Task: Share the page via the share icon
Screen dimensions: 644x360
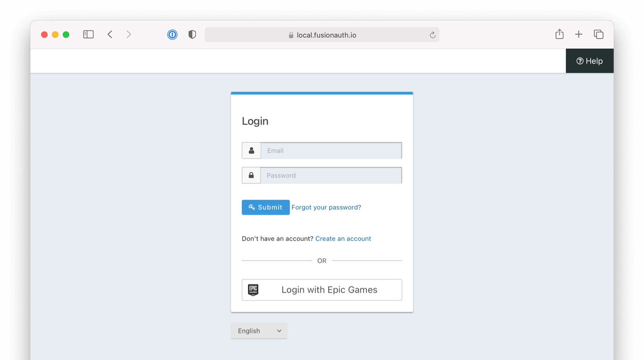Action: (559, 34)
